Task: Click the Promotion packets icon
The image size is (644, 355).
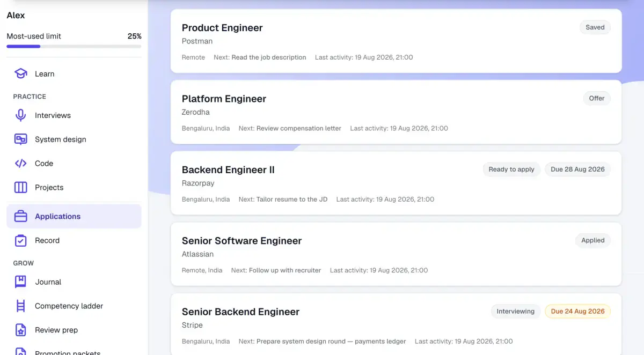Action: click(x=20, y=351)
